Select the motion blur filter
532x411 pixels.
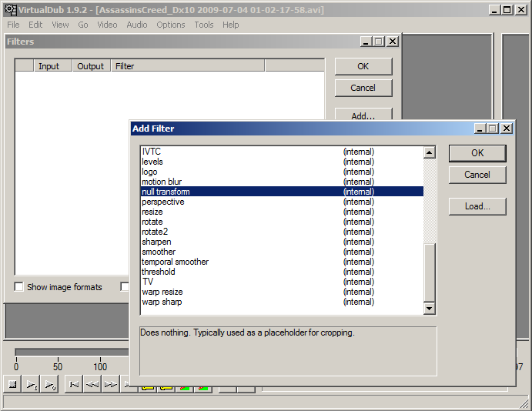[282, 182]
